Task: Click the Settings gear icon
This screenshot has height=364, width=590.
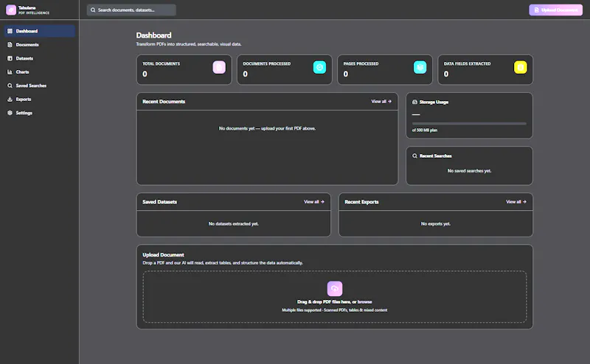Action: (x=10, y=113)
